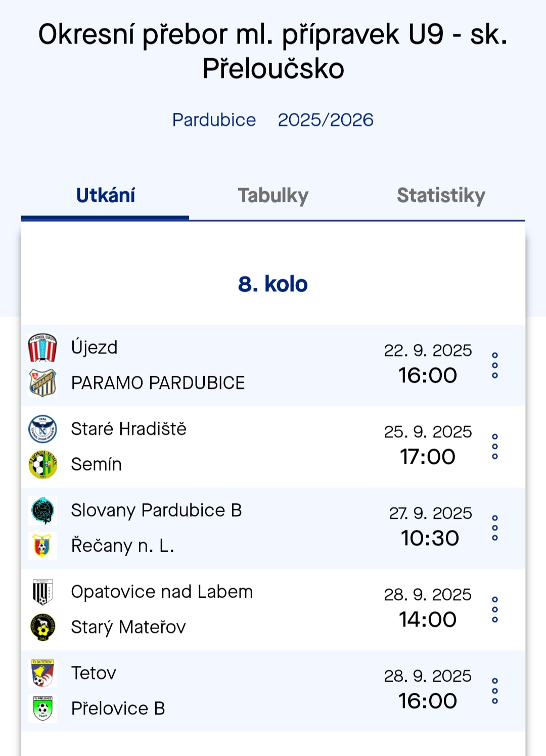This screenshot has height=756, width=546.
Task: Expand three-dot menu for Slovany Pardubice match
Action: coord(495,528)
